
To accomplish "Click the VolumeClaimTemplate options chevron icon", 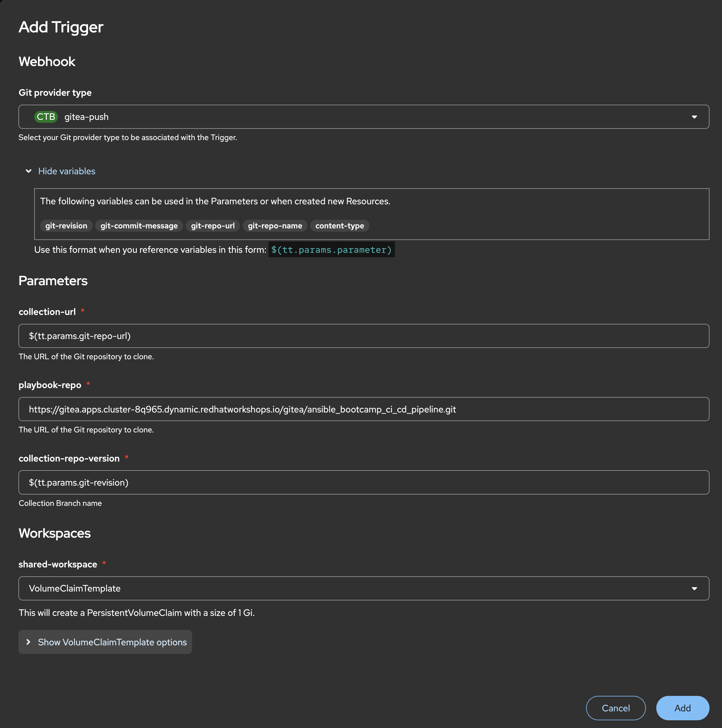I will 29,642.
